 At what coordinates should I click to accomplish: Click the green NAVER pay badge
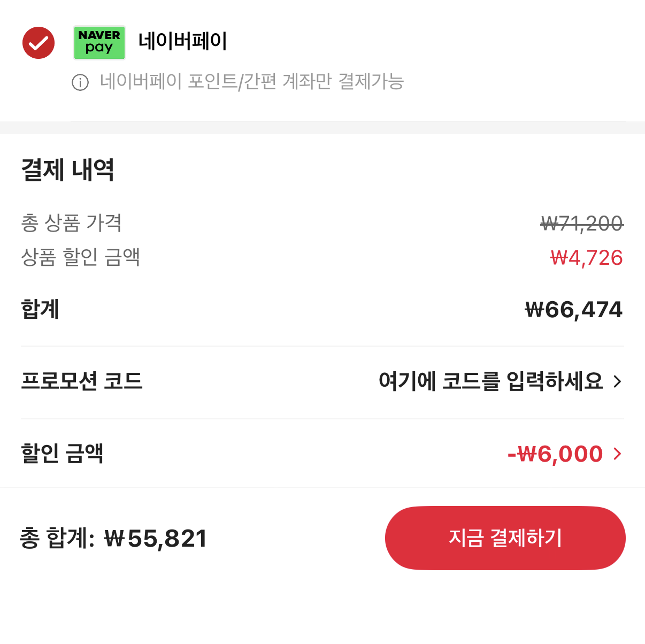[x=99, y=42]
